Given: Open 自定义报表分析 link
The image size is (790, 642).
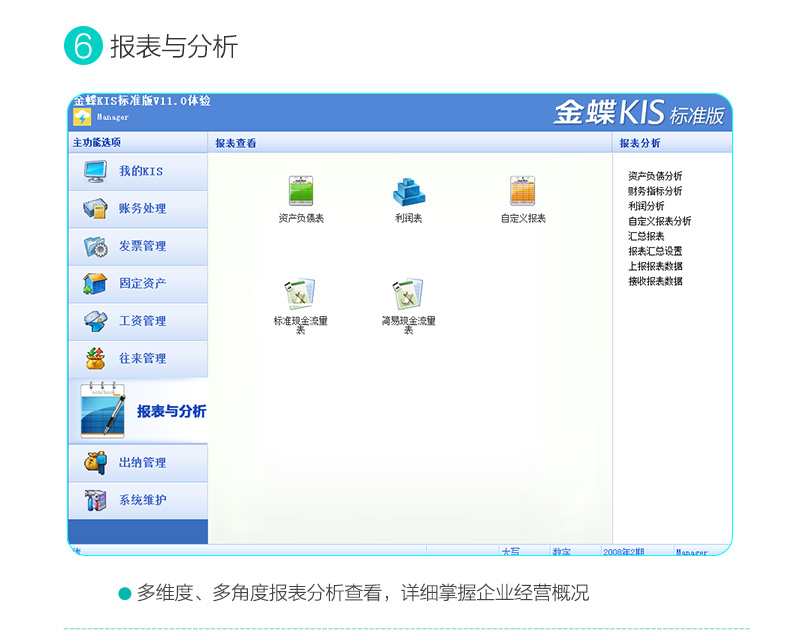Looking at the screenshot, I should click(x=659, y=221).
